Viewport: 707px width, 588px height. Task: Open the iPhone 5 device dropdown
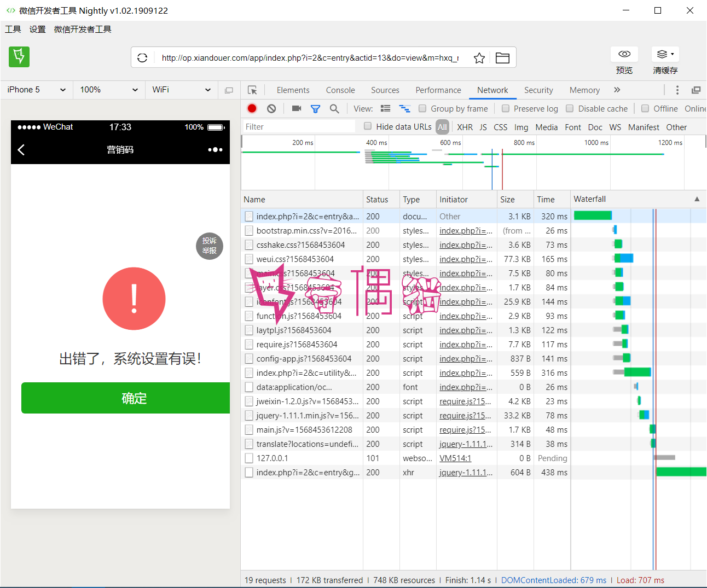(x=37, y=90)
